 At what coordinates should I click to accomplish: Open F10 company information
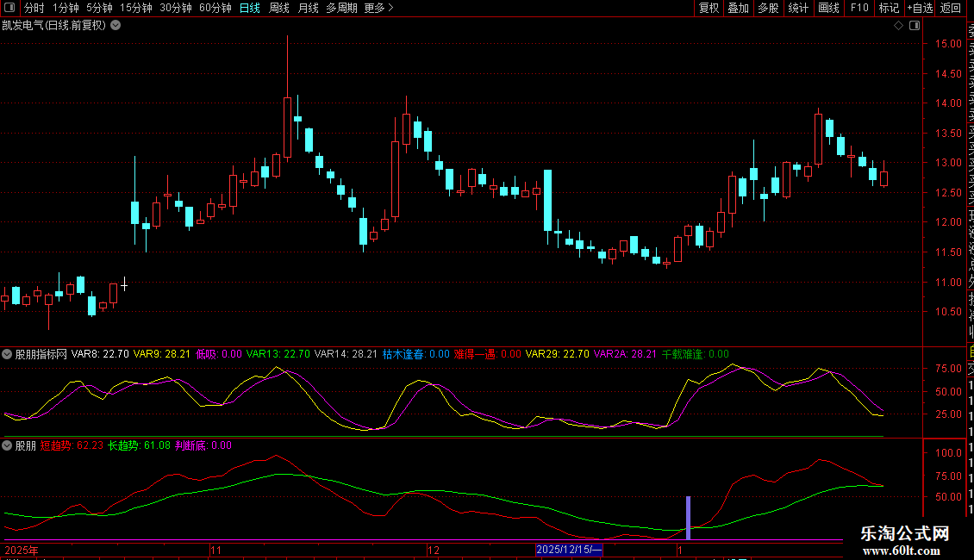[859, 8]
